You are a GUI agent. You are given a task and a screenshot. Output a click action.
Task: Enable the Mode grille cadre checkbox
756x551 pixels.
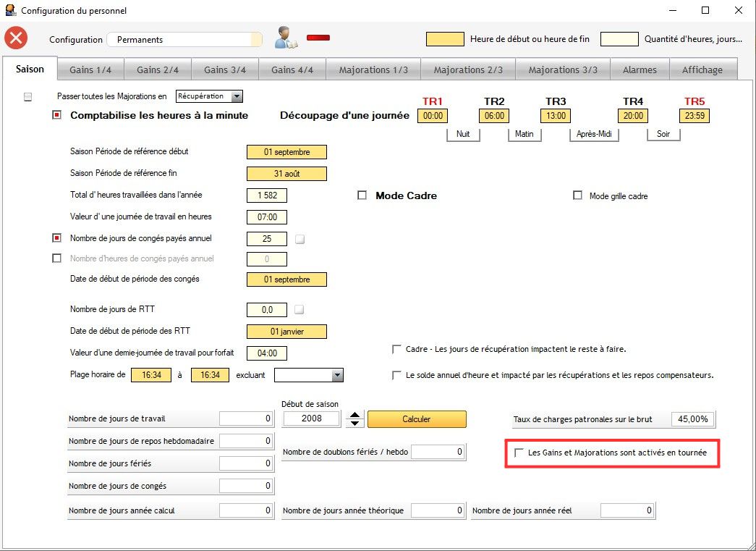[x=577, y=195]
